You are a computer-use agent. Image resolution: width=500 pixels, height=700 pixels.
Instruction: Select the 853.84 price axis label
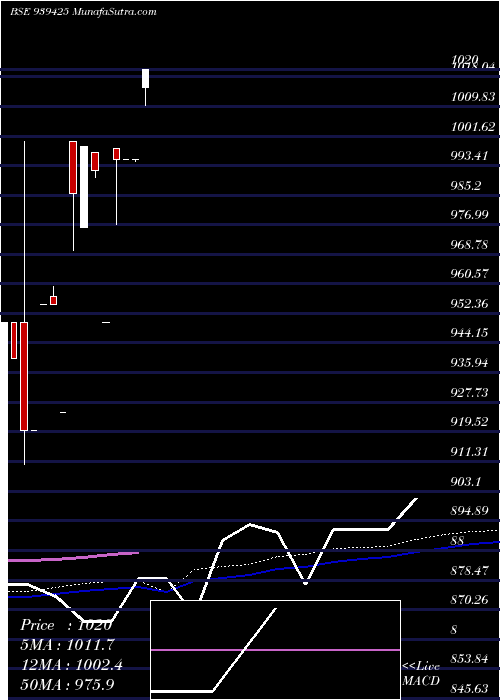point(469,658)
